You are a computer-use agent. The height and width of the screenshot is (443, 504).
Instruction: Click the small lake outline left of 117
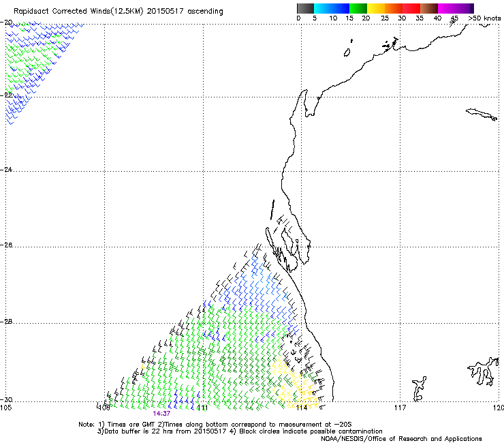pos(419,388)
